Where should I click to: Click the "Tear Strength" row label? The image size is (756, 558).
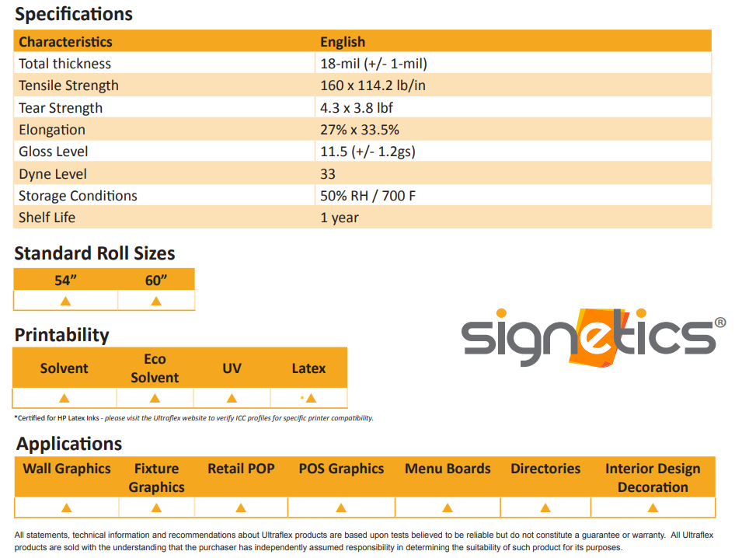(x=61, y=108)
